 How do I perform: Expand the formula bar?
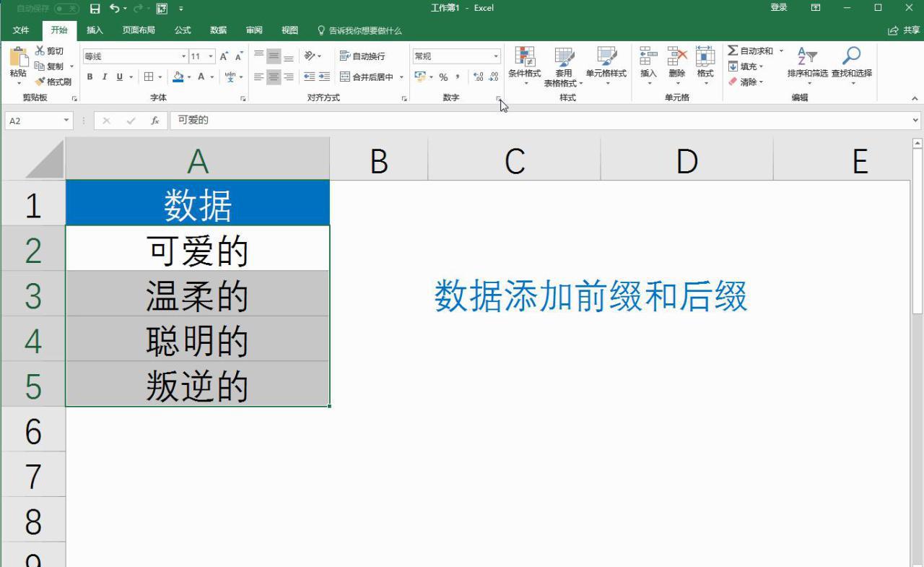(x=915, y=121)
